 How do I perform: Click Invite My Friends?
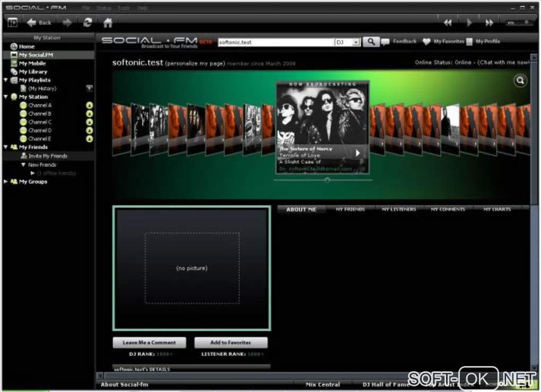pyautogui.click(x=48, y=156)
